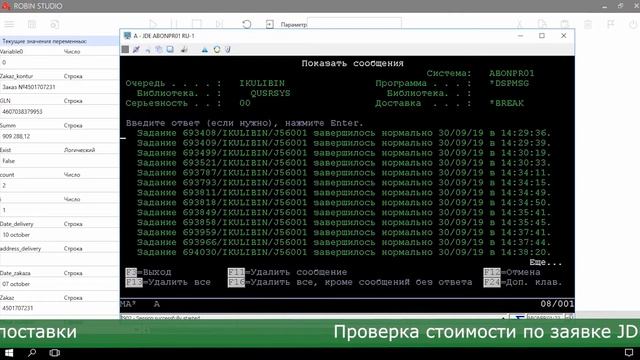640x360 pixels.
Task: Click the copy/paste icon in emulator toolbar
Action: pos(159,49)
